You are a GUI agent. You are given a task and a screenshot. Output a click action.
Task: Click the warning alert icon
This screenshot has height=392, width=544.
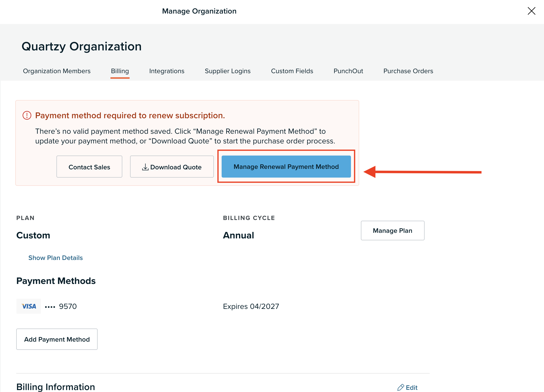27,115
